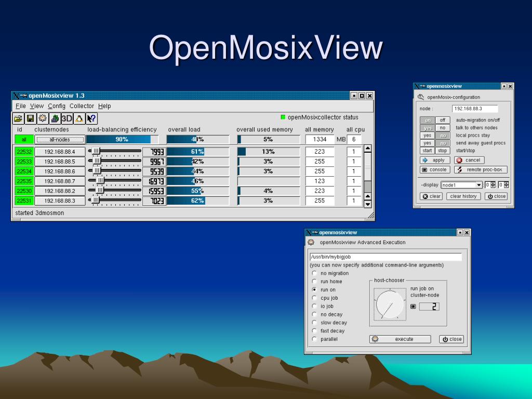This screenshot has height=399, width=532.
Task: Click the floppy disk save icon
Action: point(31,118)
